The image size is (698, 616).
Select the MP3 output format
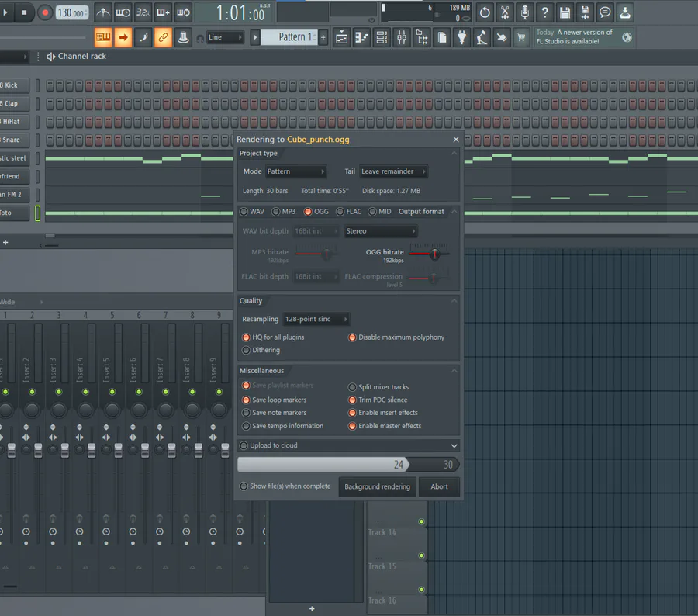pyautogui.click(x=275, y=212)
